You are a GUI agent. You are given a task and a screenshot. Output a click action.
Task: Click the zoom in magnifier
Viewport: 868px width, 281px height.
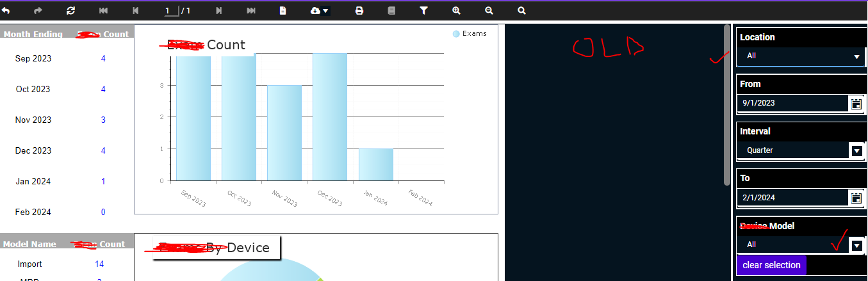[456, 11]
